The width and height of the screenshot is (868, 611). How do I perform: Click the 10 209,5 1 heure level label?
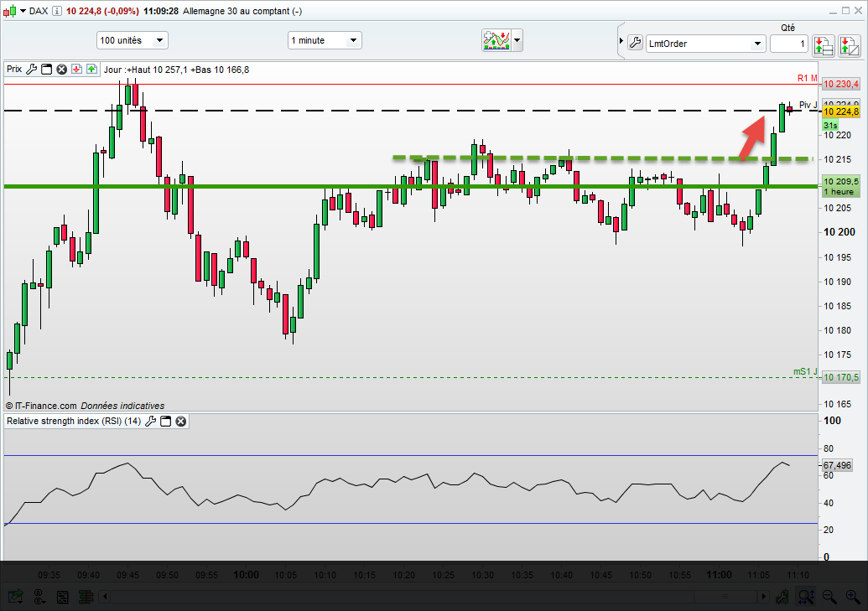coord(840,187)
